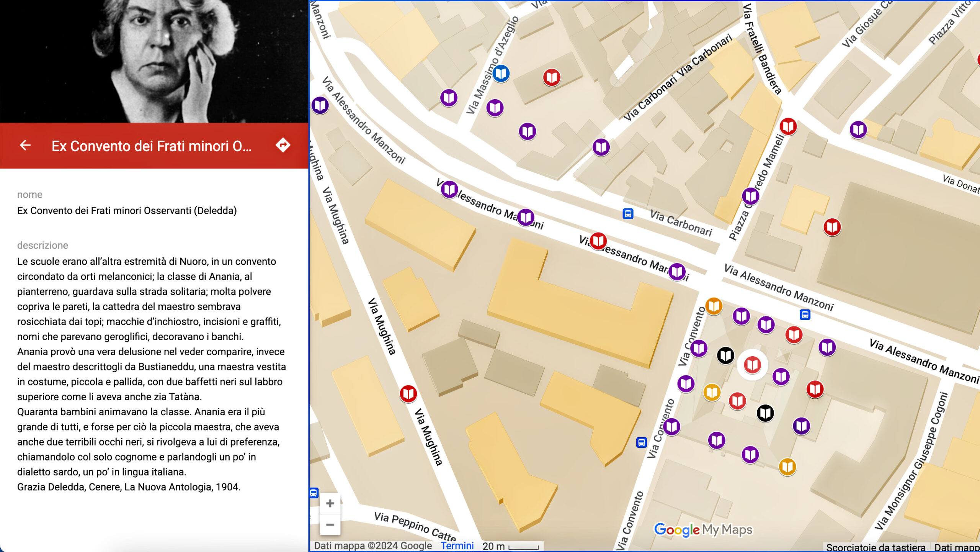Select the bus stop icon on Via Carbonari
Image resolution: width=980 pixels, height=552 pixels.
628,213
